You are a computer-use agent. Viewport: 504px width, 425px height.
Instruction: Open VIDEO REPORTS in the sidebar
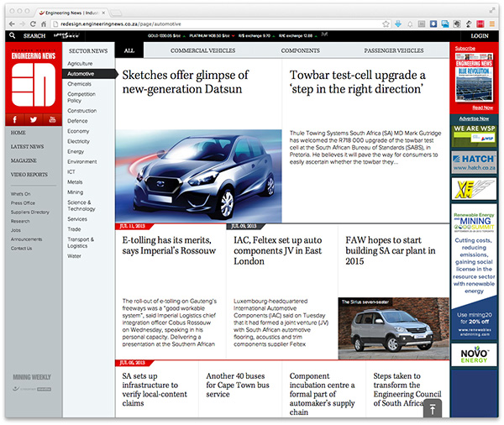point(29,175)
